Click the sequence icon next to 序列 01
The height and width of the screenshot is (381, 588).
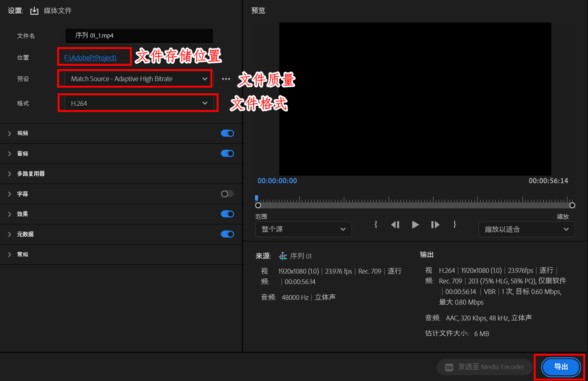(283, 256)
